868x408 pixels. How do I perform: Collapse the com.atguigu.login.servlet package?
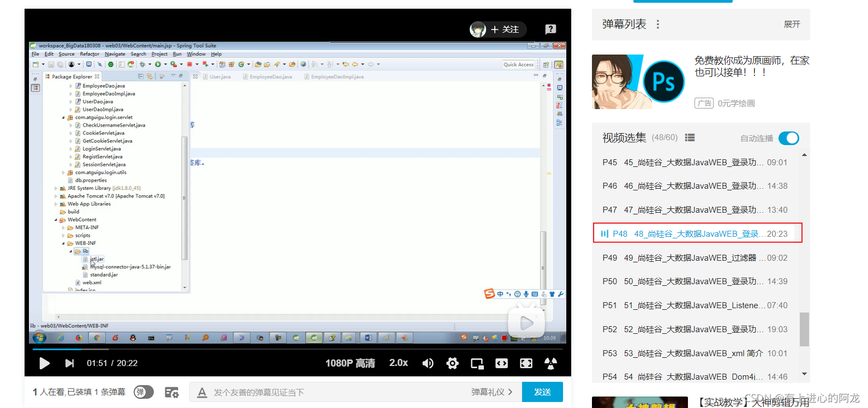[63, 118]
